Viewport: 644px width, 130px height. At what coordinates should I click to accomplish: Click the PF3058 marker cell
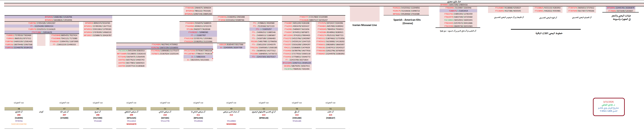[x=231, y=20]
